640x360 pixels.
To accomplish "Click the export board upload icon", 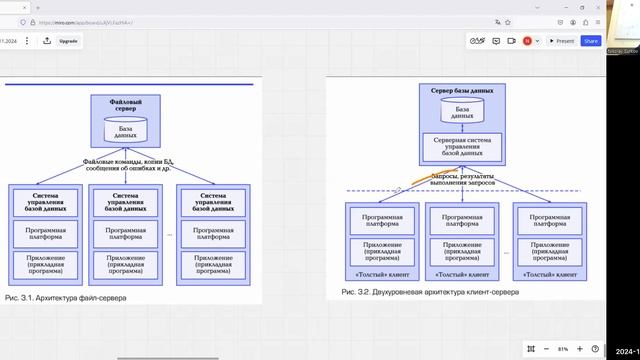I will tap(47, 41).
